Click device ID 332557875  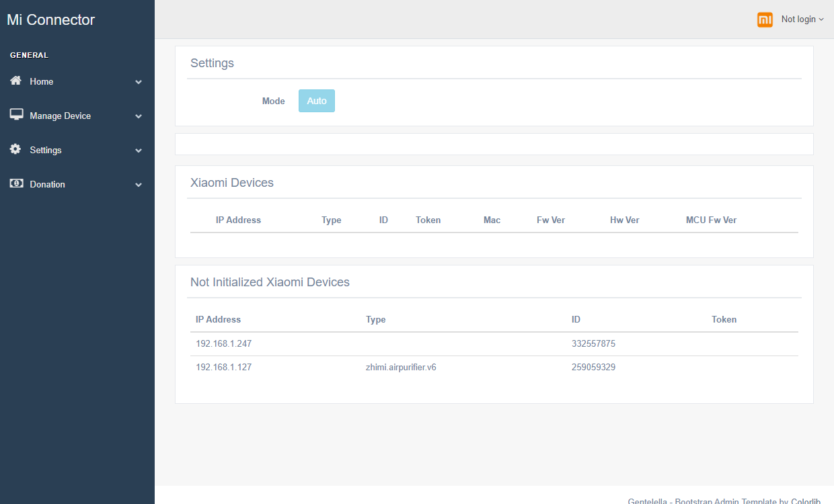coord(594,343)
